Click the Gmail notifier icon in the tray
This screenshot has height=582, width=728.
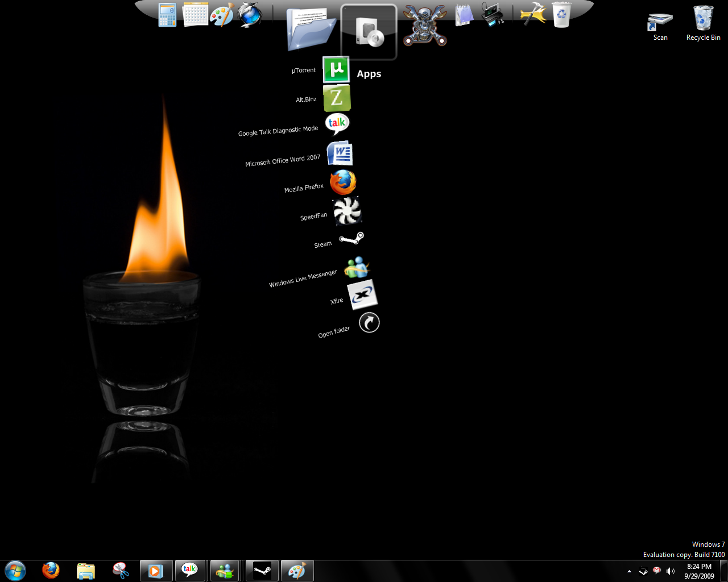(x=657, y=571)
